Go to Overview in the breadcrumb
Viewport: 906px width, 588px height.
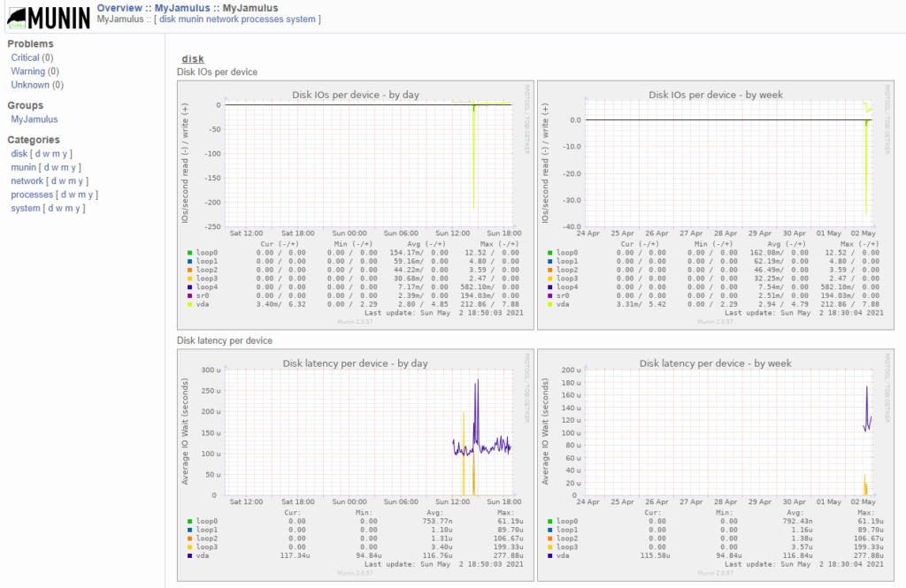click(x=119, y=8)
